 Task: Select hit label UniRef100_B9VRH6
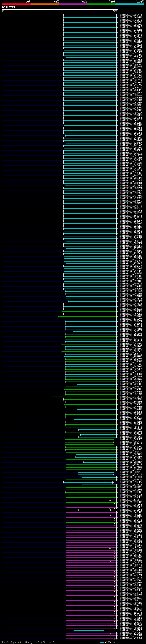pyautogui.click(x=131, y=42)
